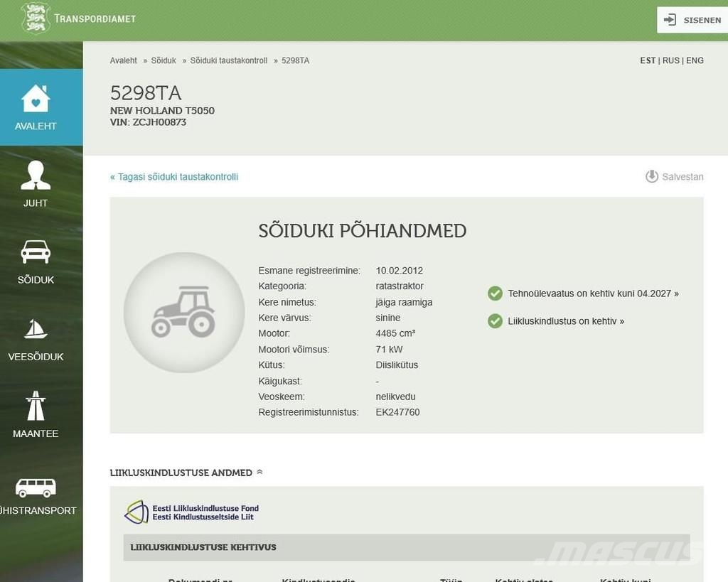Screen dimensions: 728x582
Task: Select the Käigukast label
Action: coord(280,381)
